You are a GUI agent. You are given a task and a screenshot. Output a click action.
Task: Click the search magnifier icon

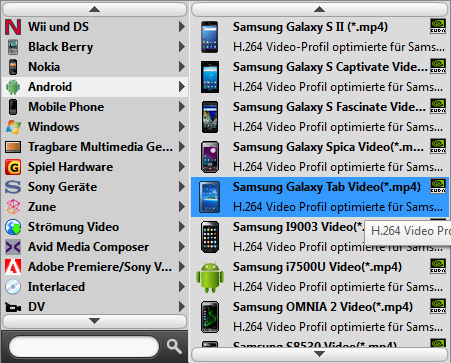tap(174, 347)
